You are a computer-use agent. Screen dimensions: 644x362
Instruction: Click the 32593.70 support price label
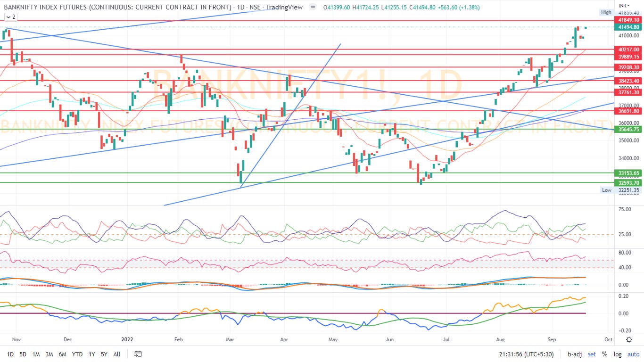[628, 182]
